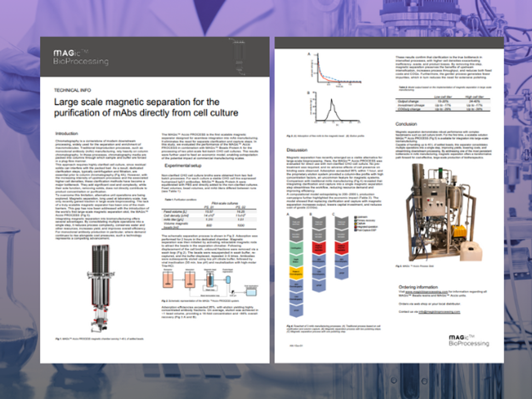Click the 'High cell titer' column header
This screenshot has height=399, width=532.
point(474,97)
